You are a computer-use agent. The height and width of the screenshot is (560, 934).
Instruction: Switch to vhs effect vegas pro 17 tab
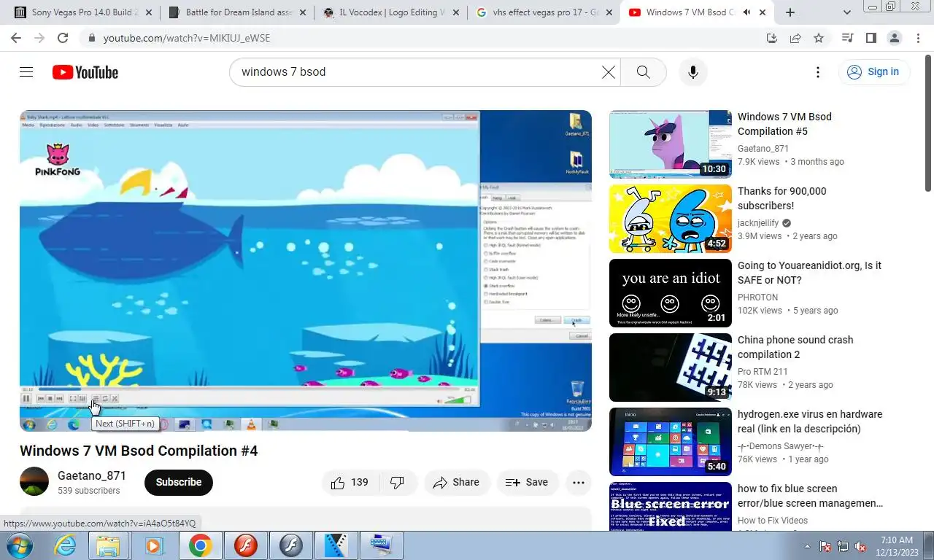544,12
